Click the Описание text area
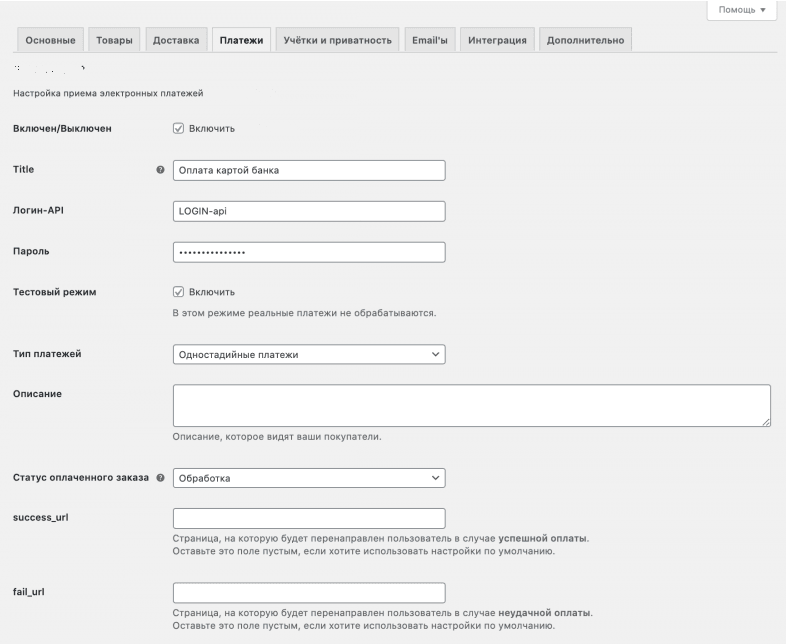The height and width of the screenshot is (644, 786). click(471, 406)
